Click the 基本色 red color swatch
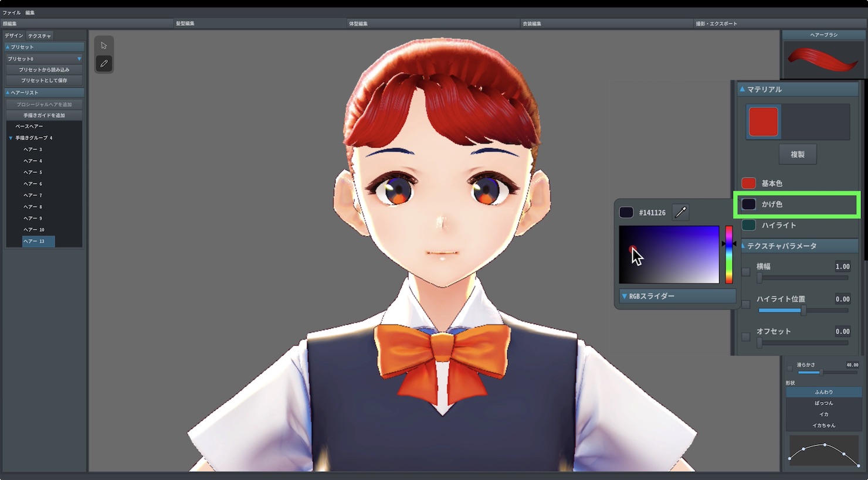Screen dimensions: 868x480 coord(748,183)
